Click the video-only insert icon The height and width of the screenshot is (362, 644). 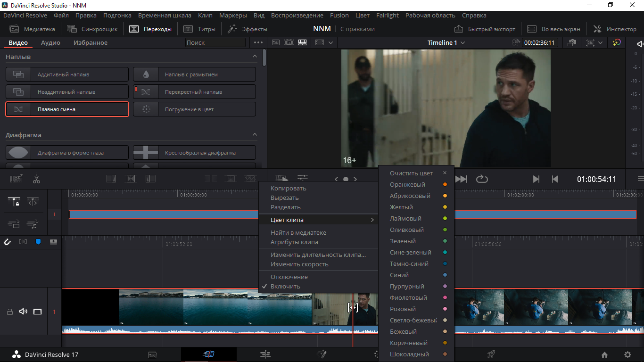tap(14, 224)
